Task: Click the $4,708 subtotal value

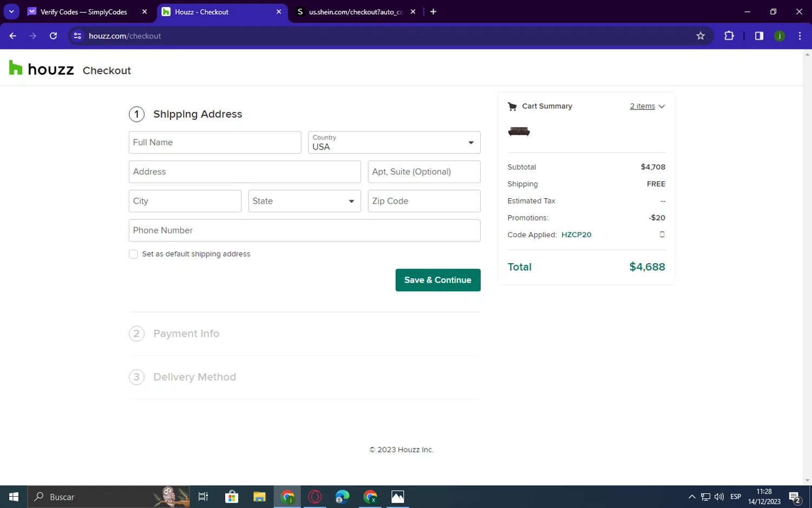Action: 653,167
